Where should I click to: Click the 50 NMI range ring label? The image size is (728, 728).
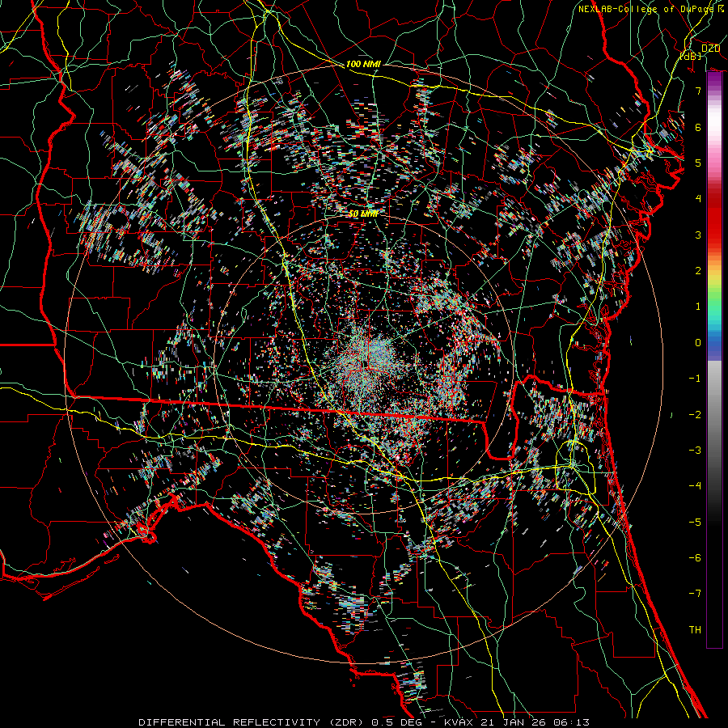(363, 214)
